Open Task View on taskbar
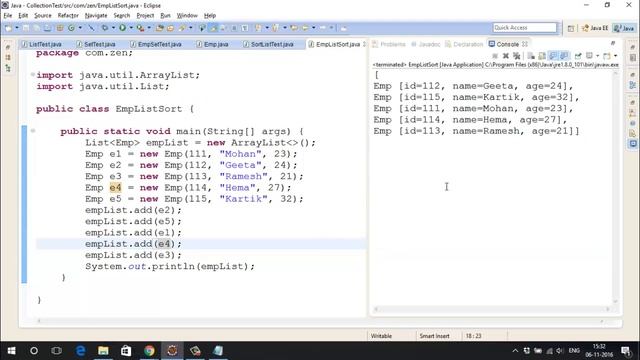The width and height of the screenshot is (640, 360). [x=56, y=351]
